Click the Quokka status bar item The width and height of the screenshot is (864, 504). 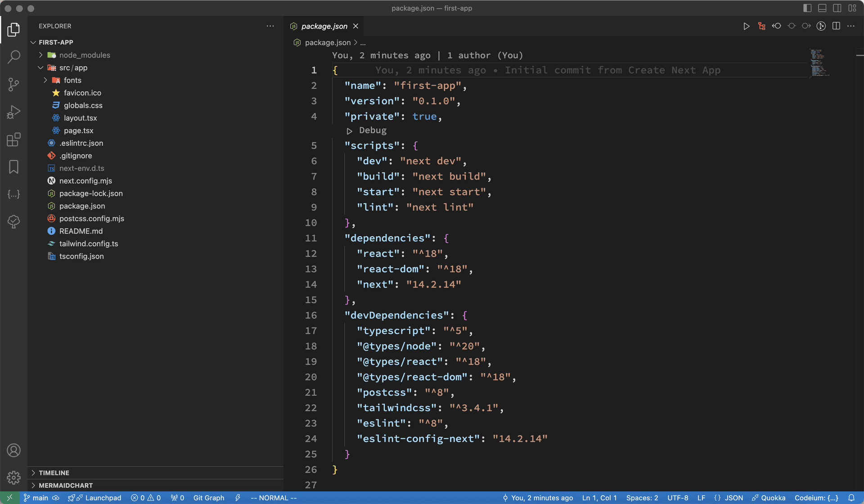coord(769,498)
